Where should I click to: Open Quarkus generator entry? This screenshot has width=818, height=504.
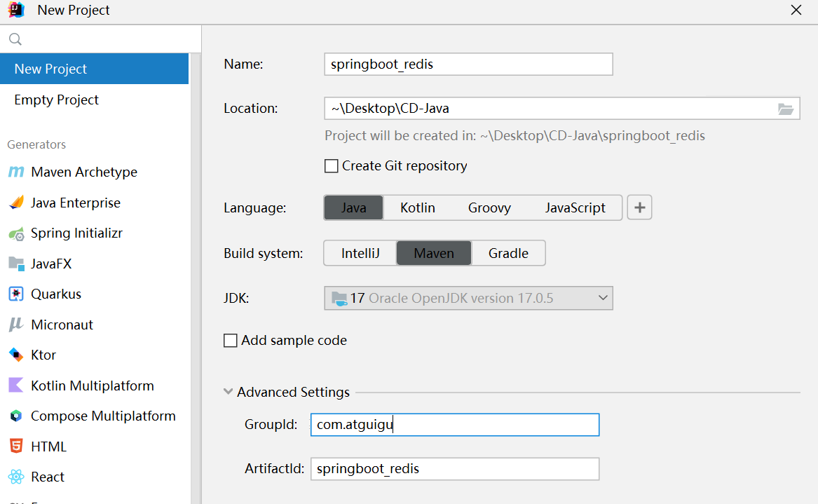[95, 294]
